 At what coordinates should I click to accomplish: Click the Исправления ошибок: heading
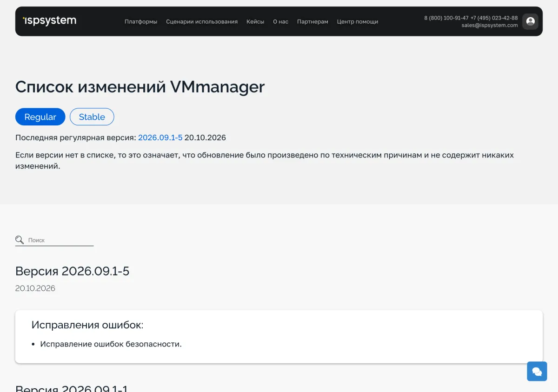[87, 325]
